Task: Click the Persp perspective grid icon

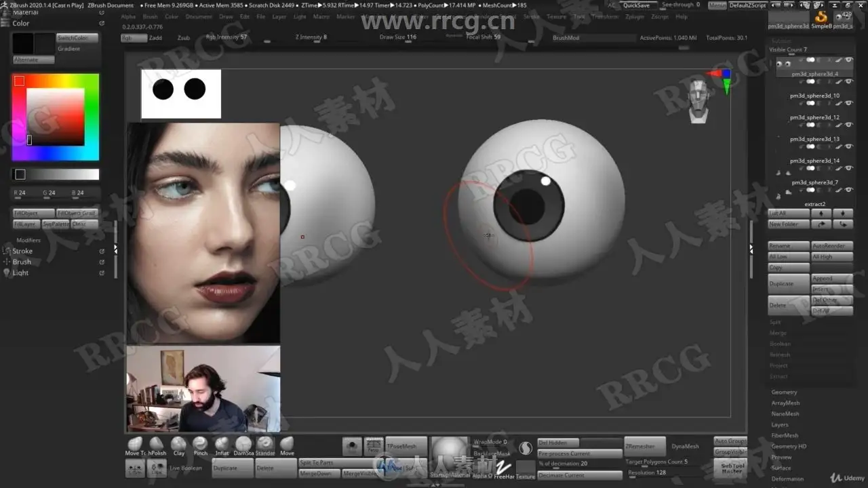Action: coord(374,445)
